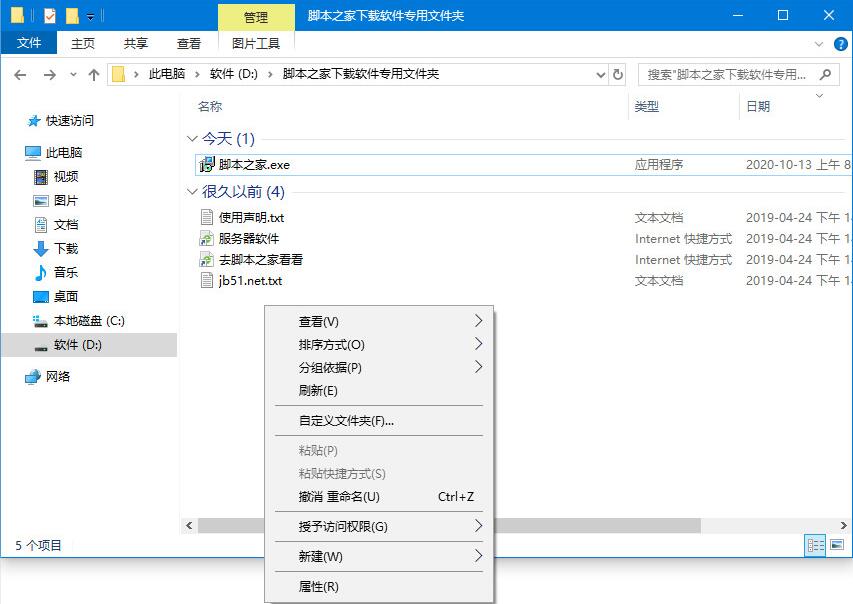The image size is (853, 604).
Task: Click the refresh icon next to the address bar
Action: coord(617,74)
